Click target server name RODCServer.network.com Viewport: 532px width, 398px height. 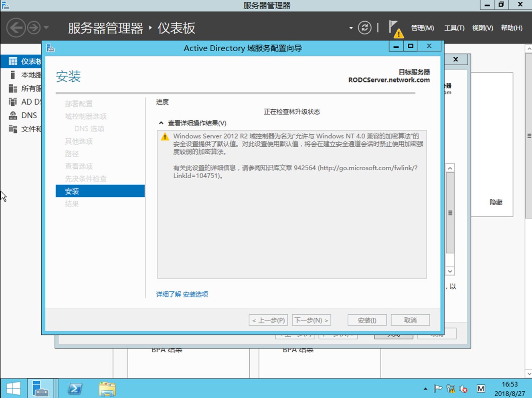[389, 80]
